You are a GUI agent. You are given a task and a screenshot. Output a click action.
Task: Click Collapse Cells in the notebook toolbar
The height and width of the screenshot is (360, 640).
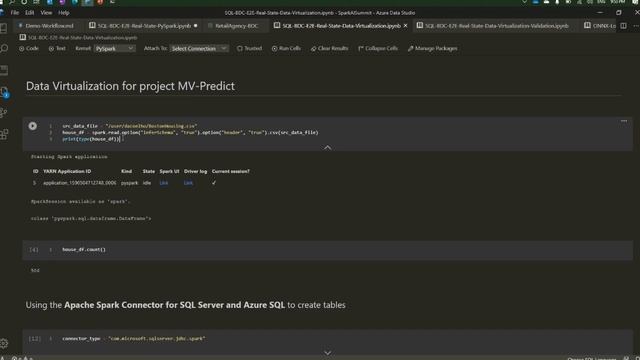click(378, 48)
